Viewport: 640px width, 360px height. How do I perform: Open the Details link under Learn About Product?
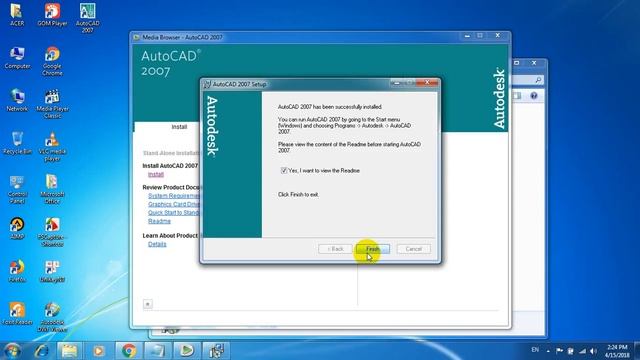157,244
